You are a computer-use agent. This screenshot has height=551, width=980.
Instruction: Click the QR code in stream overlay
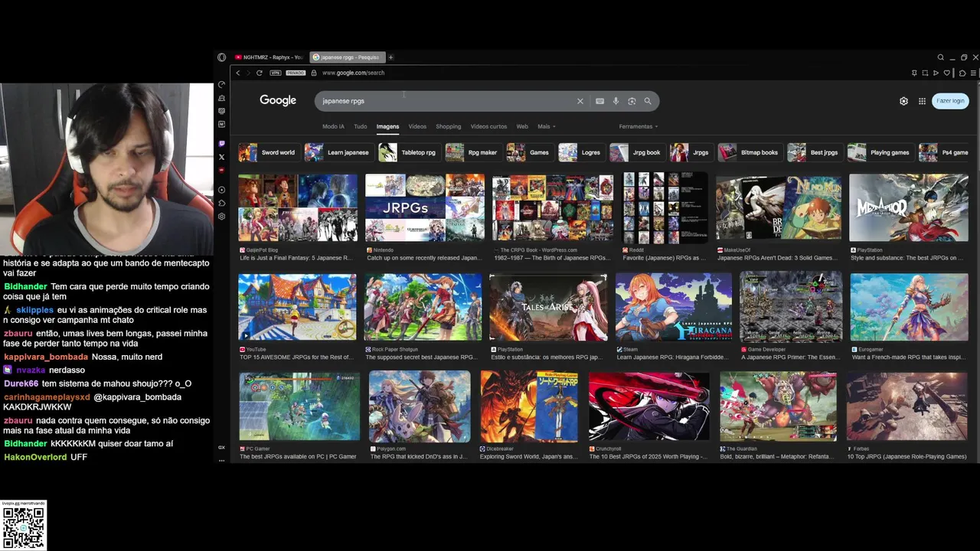24,527
